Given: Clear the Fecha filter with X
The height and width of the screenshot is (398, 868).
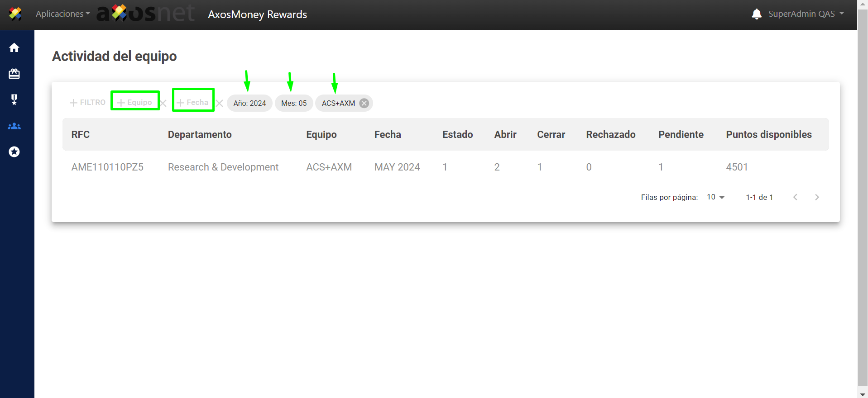Looking at the screenshot, I should point(220,104).
